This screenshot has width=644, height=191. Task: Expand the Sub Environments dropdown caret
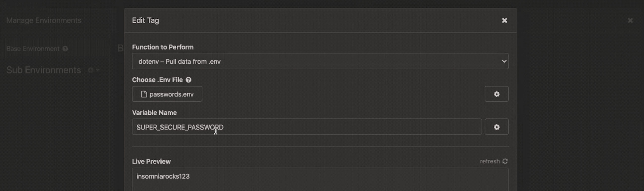point(98,70)
